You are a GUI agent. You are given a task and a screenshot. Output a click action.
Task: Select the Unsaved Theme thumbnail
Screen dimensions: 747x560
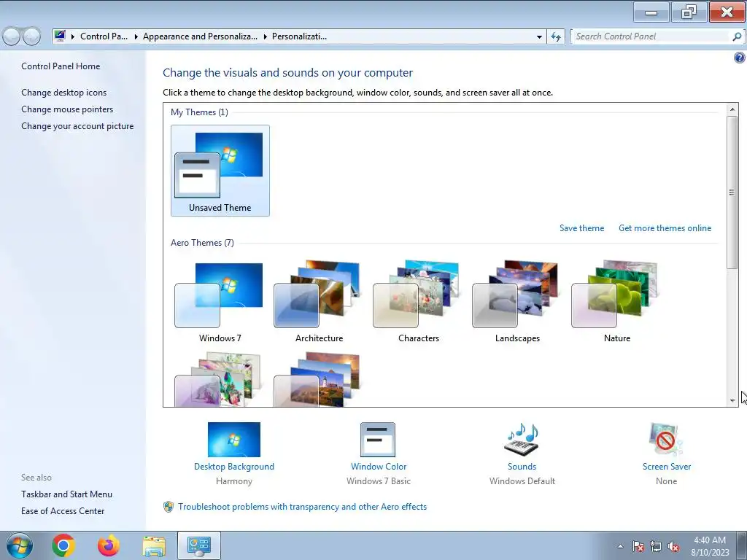tap(220, 171)
